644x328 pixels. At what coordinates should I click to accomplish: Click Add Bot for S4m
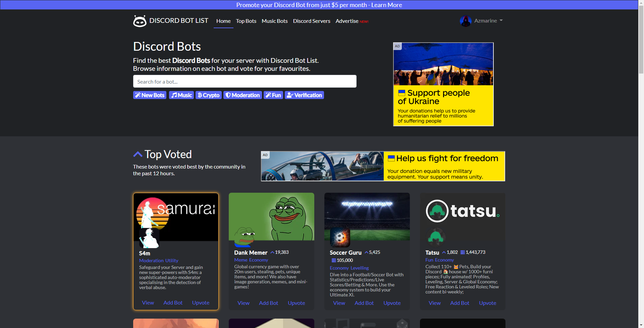click(x=173, y=302)
